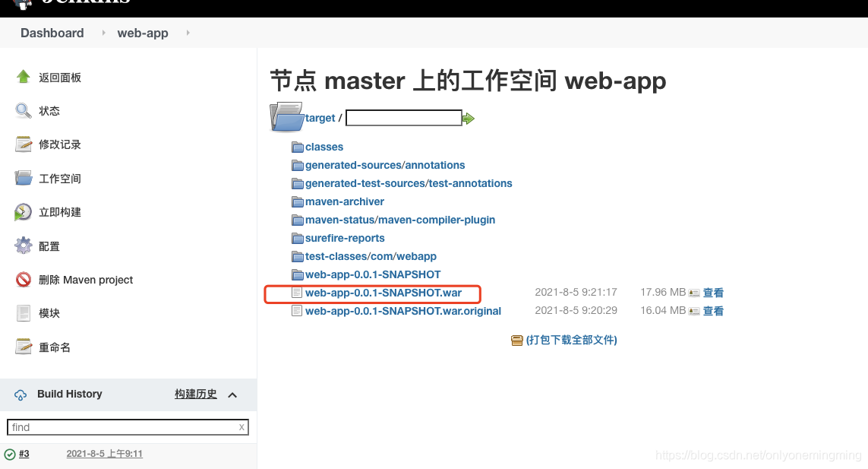Viewport: 868px width, 469px height.
Task: Open 工作空间 in the sidebar
Action: point(60,179)
